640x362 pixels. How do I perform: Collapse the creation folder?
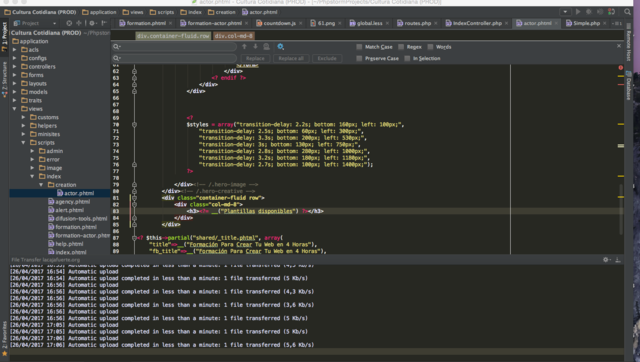tap(41, 184)
